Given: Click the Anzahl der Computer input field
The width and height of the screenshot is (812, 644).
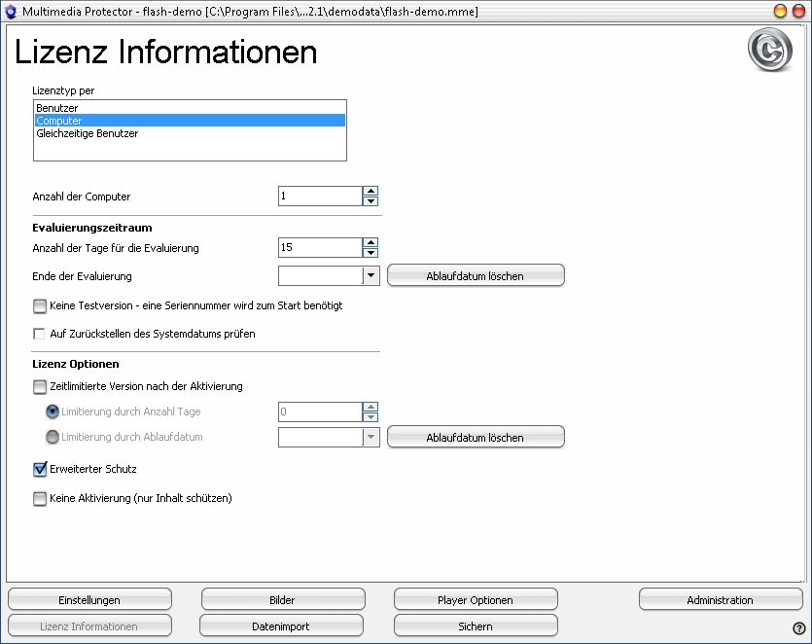Looking at the screenshot, I should point(319,197).
